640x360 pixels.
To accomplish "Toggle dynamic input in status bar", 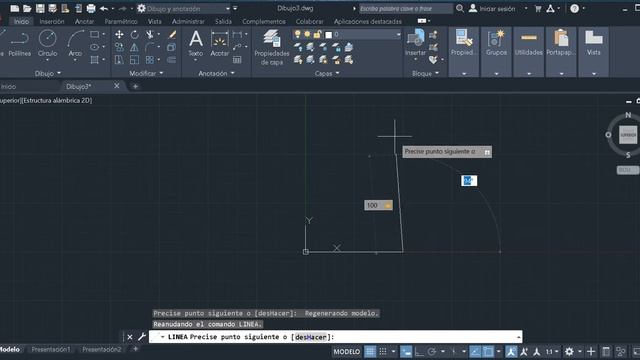I will click(x=406, y=351).
